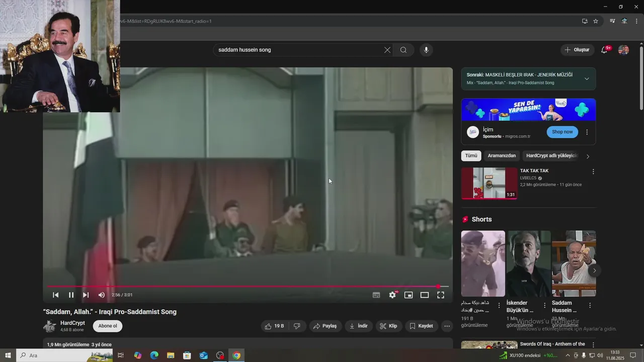Expand the Sonraki mix playlist panel
The width and height of the screenshot is (644, 362).
587,78
